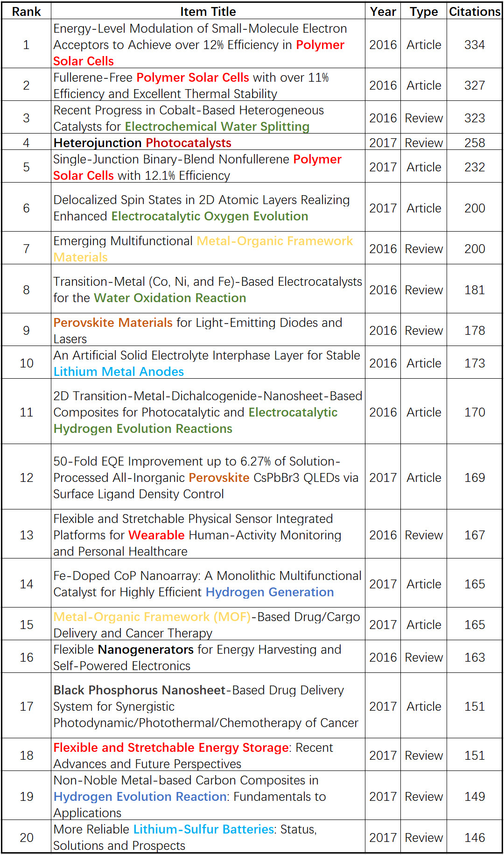Click the 'Perovskite Materials' orange text
This screenshot has width=504, height=855.
click(x=113, y=323)
